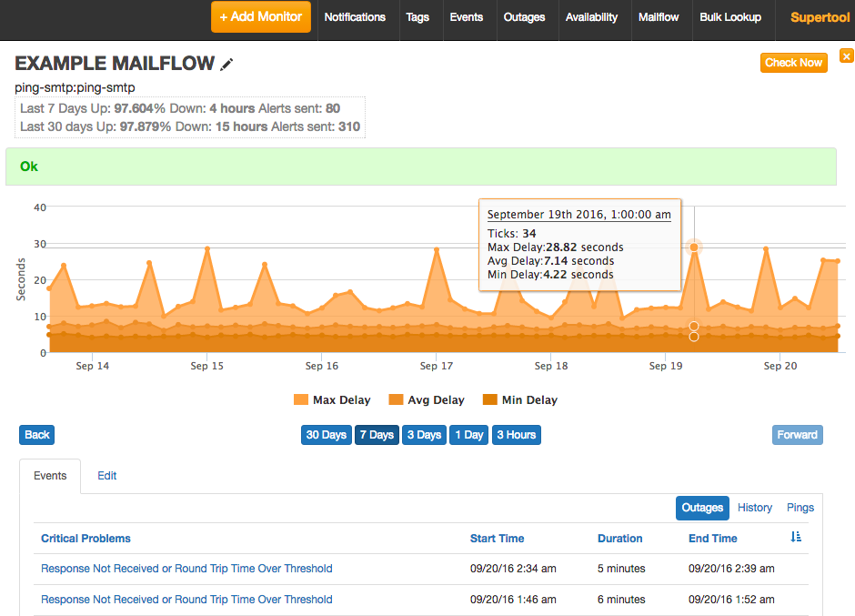Close panel with orange X icon
Screen dimensions: 855x616
[846, 56]
